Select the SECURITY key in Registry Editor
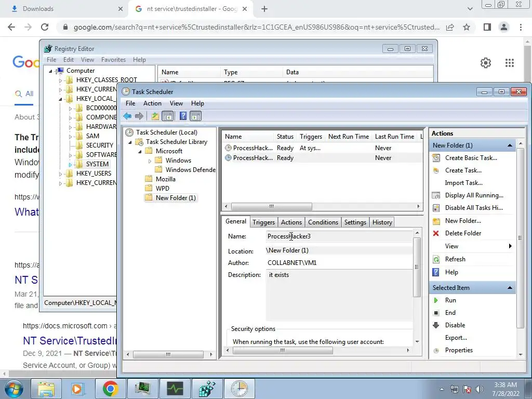 [99, 145]
